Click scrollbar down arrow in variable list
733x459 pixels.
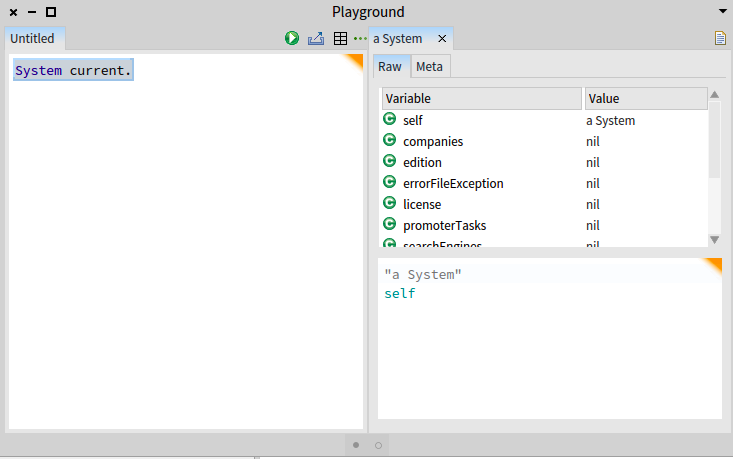coord(714,240)
